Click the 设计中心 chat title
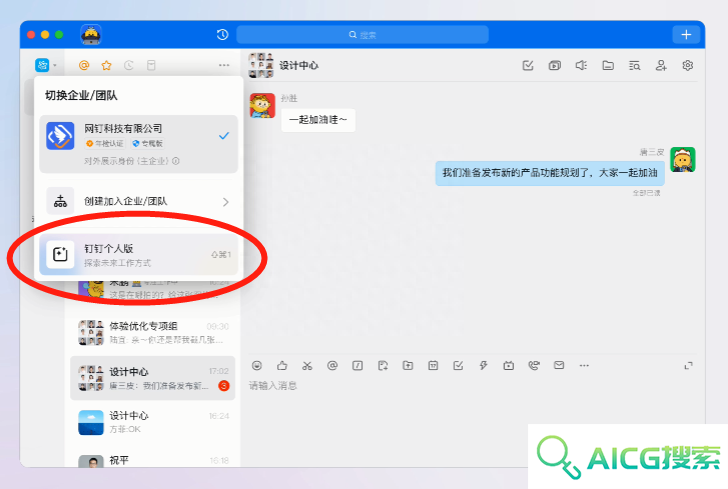The width and height of the screenshot is (728, 489). [x=299, y=65]
